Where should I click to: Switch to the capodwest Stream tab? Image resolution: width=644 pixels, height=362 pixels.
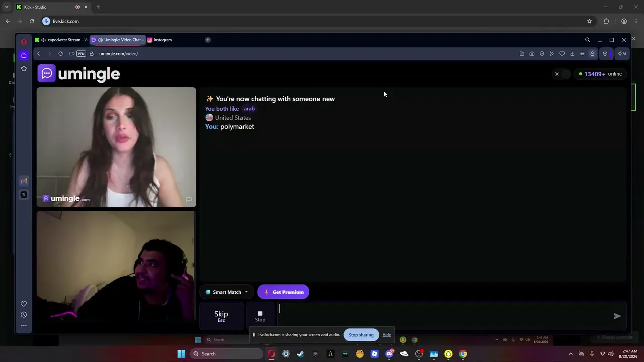click(61, 40)
